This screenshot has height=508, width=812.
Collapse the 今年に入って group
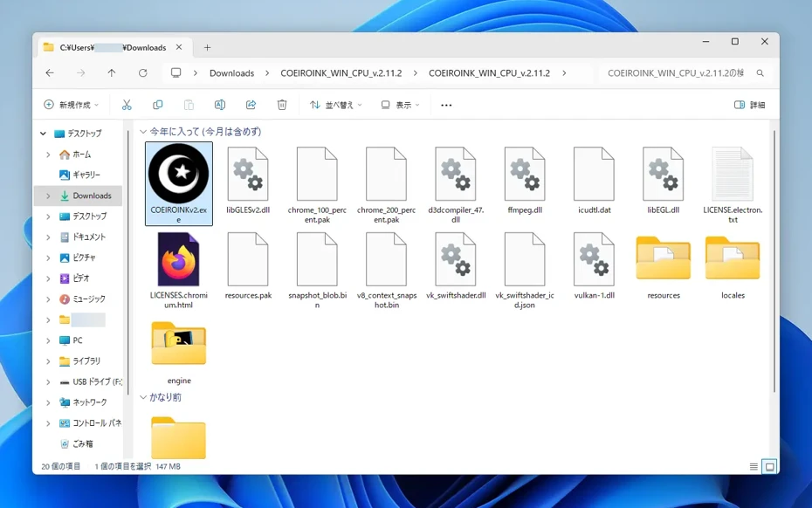143,132
